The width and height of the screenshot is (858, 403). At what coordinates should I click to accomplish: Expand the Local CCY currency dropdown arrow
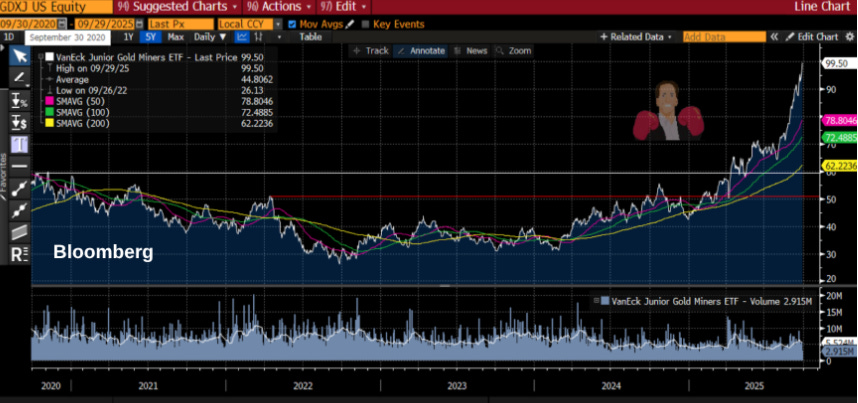pyautogui.click(x=278, y=24)
